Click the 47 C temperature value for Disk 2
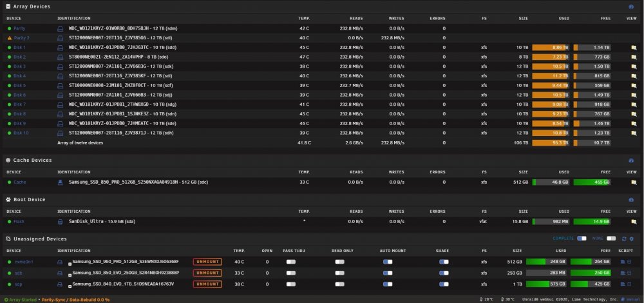Screen dimensions: 644x303 pyautogui.click(x=305, y=57)
